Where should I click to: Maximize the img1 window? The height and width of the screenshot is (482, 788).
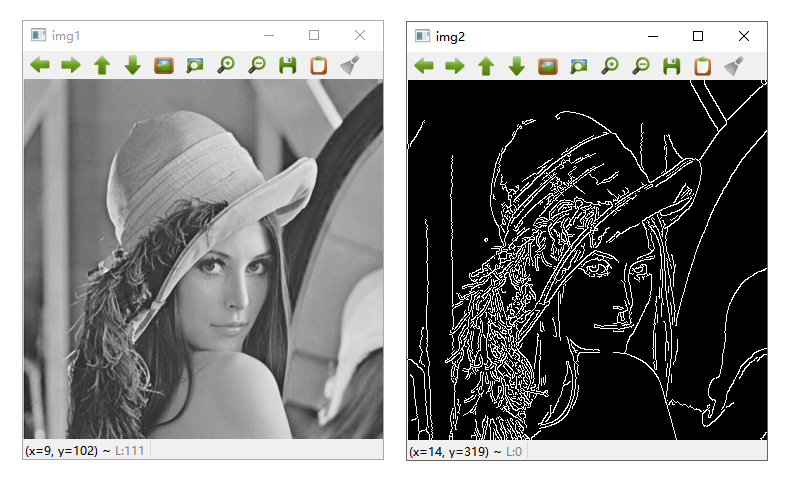[x=314, y=35]
